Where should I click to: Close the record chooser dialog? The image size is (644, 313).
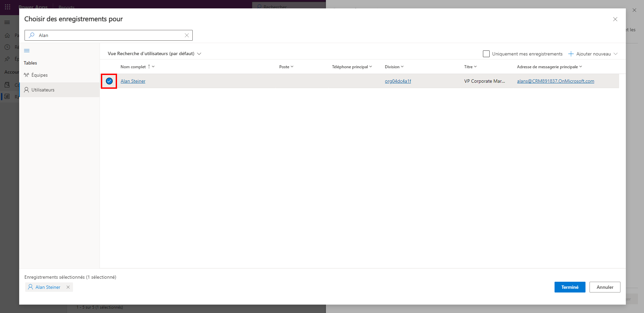coord(615,19)
